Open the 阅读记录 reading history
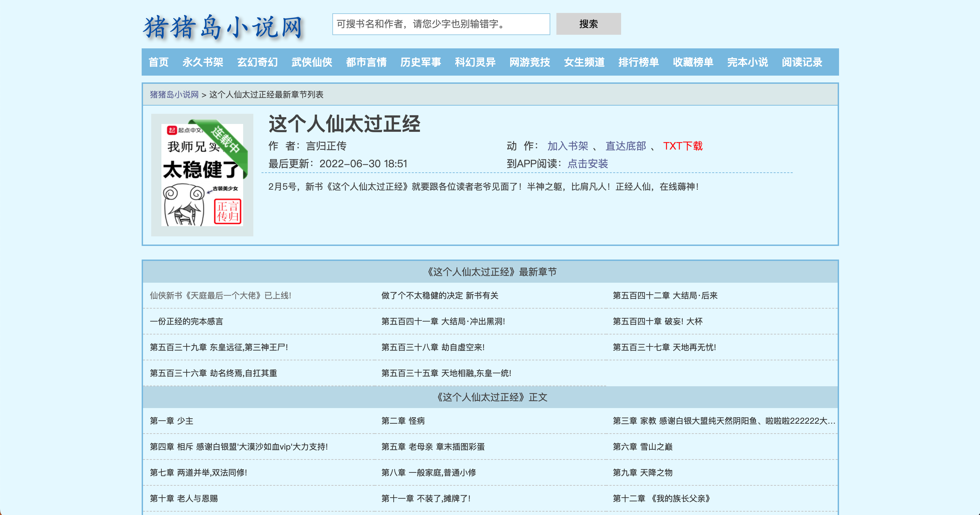The height and width of the screenshot is (515, 980). 802,62
